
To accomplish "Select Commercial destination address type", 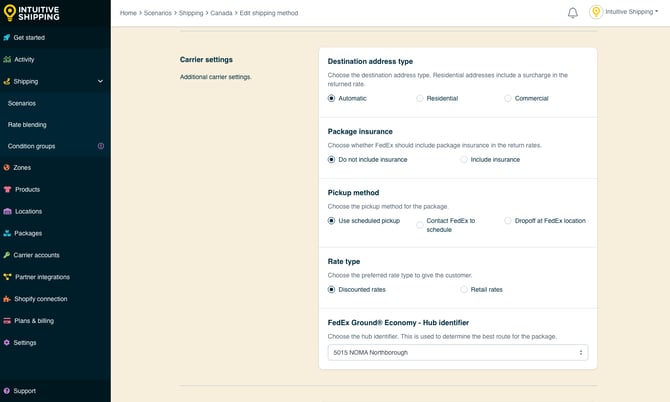I will click(508, 98).
